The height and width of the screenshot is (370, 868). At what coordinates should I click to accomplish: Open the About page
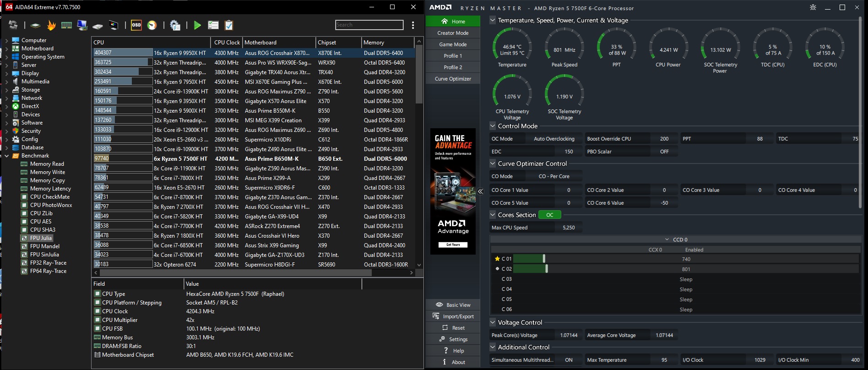pos(453,362)
